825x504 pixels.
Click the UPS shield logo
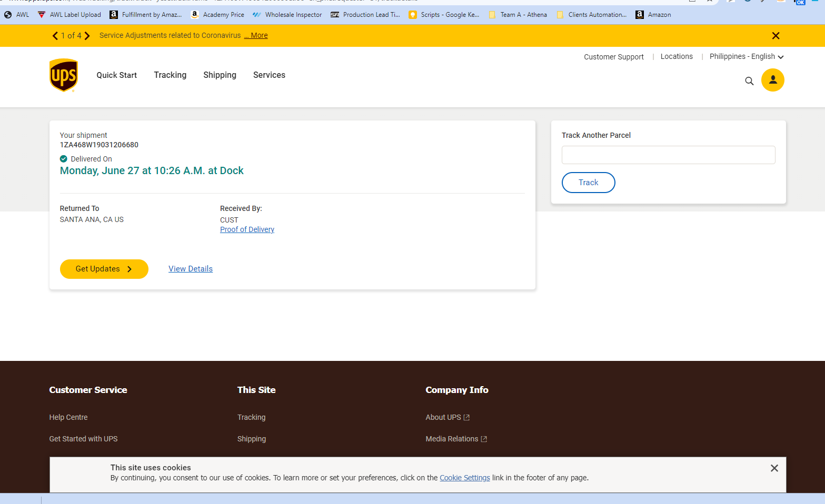tap(64, 75)
